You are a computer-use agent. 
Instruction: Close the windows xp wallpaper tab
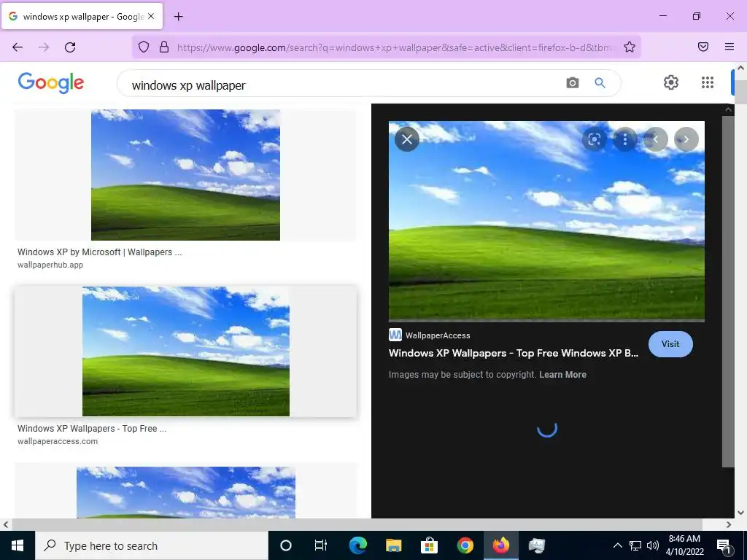pos(151,16)
